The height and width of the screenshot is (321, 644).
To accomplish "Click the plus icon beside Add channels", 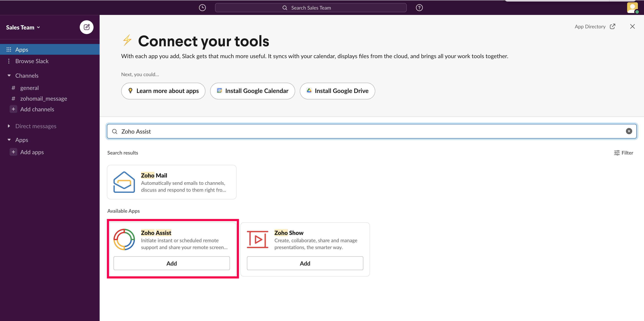I will pyautogui.click(x=13, y=109).
